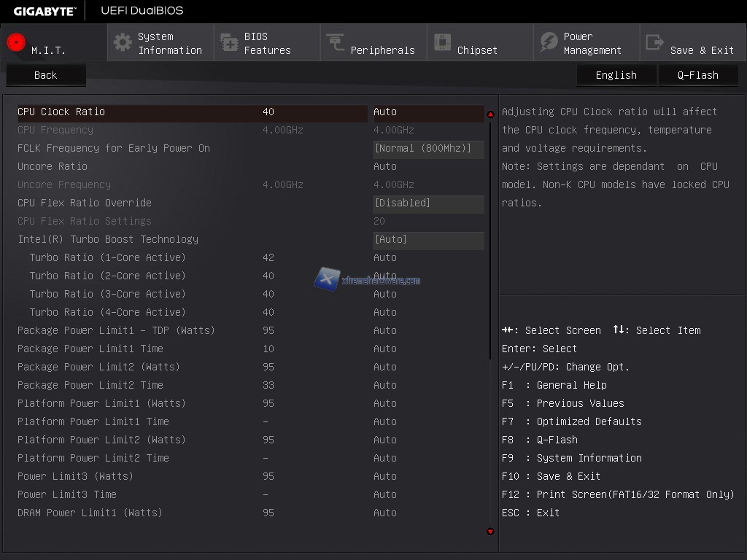Screen dimensions: 747x560
Task: Click the red M.I.T. tab icon
Action: (16, 42)
